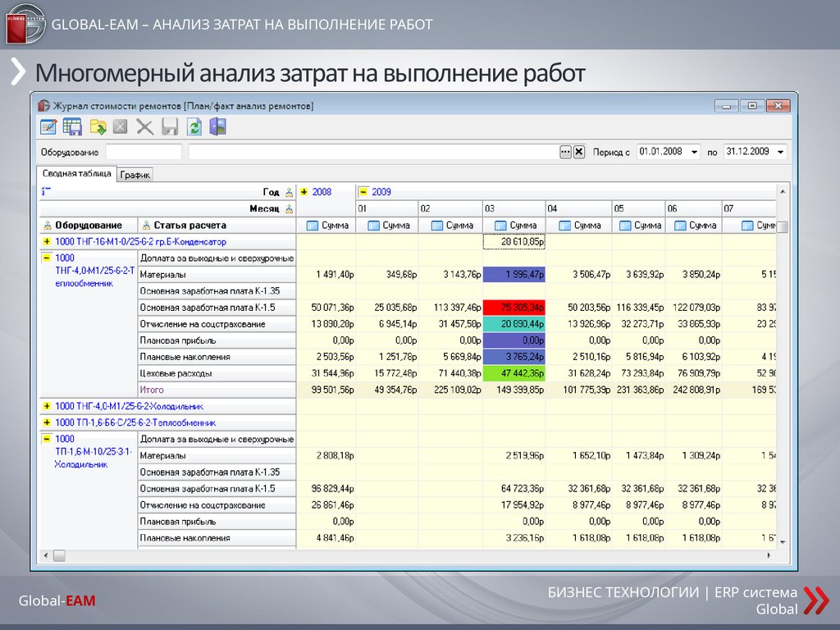This screenshot has height=630, width=840.
Task: Switch to the График tab
Action: coord(135,175)
